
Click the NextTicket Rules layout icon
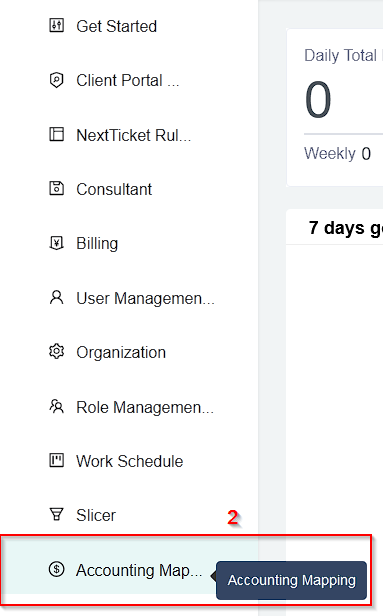click(x=57, y=134)
